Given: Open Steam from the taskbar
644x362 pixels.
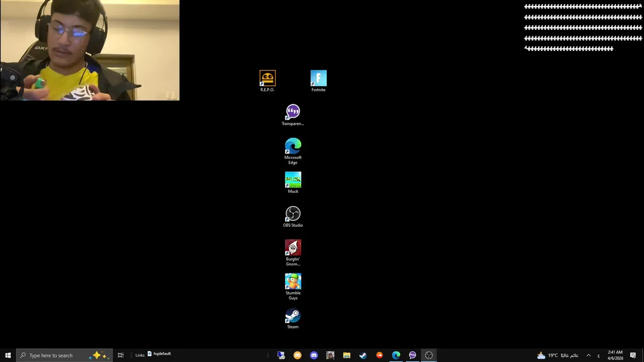Looking at the screenshot, I should click(363, 355).
